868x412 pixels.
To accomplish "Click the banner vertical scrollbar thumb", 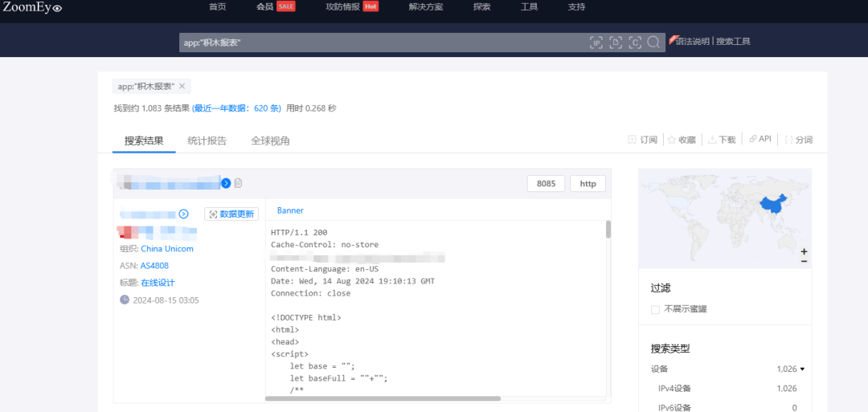I will coord(608,229).
